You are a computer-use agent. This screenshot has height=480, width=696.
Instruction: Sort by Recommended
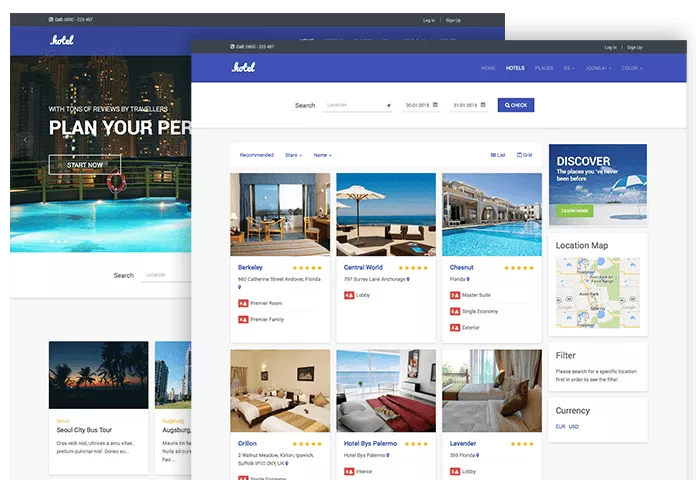(x=257, y=155)
